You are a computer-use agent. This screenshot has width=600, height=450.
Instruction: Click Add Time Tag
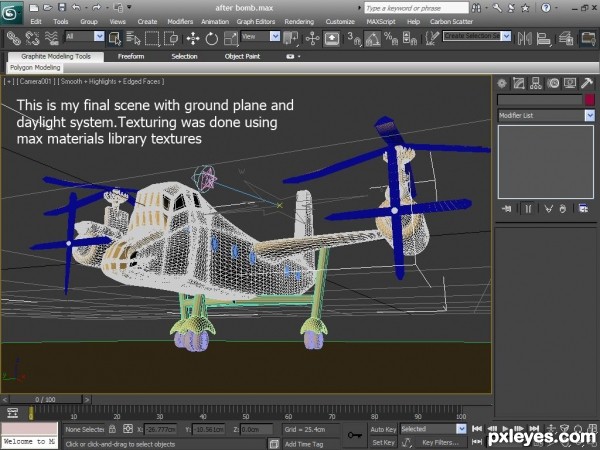[304, 444]
